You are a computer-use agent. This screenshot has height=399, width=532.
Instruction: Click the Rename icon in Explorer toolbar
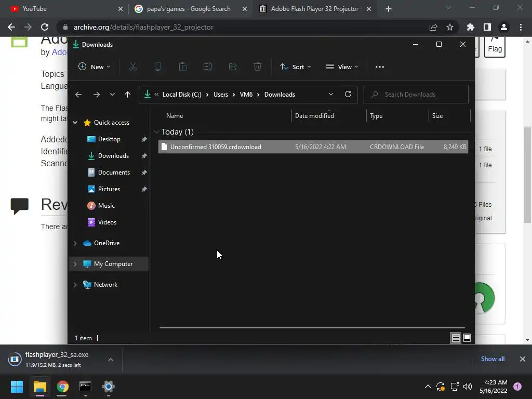click(x=208, y=67)
